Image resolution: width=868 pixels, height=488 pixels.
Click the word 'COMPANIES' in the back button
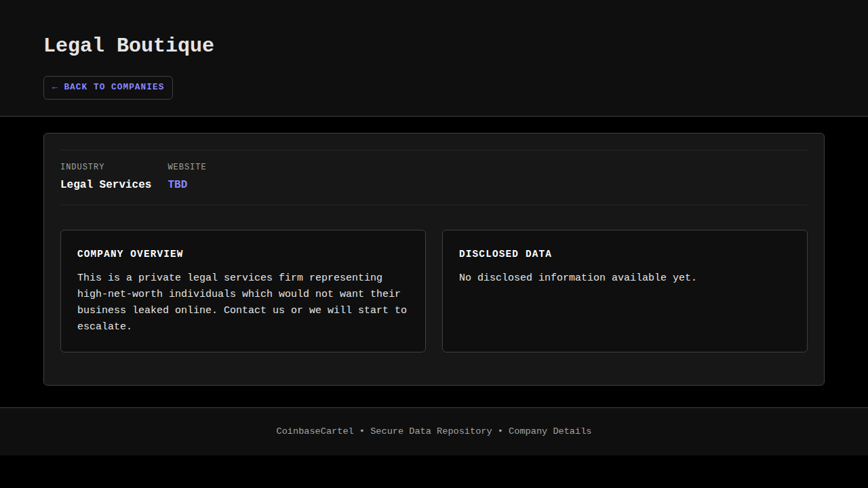tap(137, 87)
